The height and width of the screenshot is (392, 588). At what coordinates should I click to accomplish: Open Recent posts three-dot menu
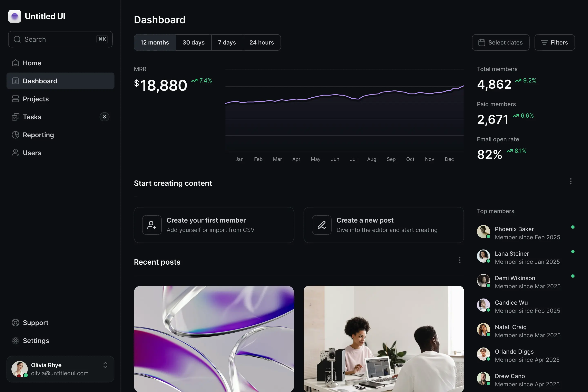[460, 260]
